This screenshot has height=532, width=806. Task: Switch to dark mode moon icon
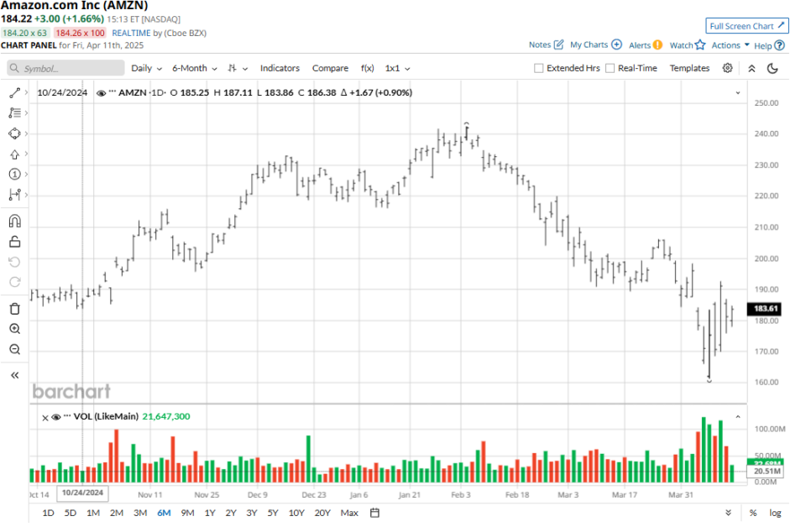coord(772,68)
